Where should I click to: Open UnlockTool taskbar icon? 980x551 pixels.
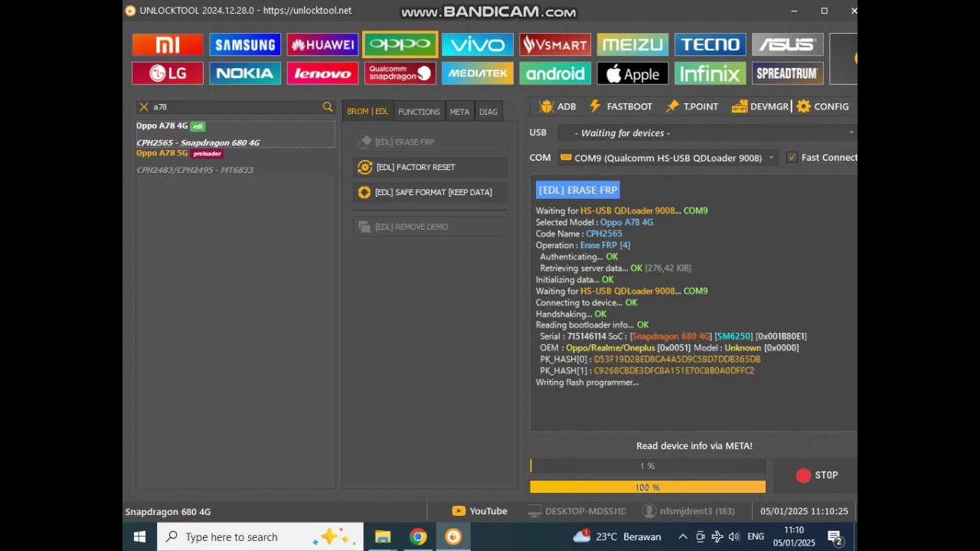453,537
